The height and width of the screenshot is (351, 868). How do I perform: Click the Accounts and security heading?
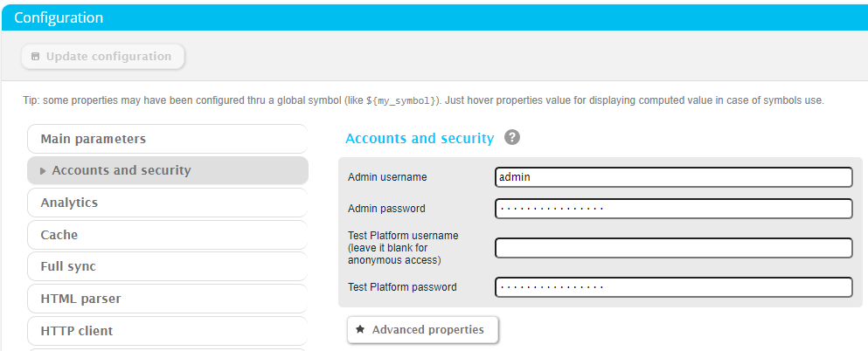[420, 138]
